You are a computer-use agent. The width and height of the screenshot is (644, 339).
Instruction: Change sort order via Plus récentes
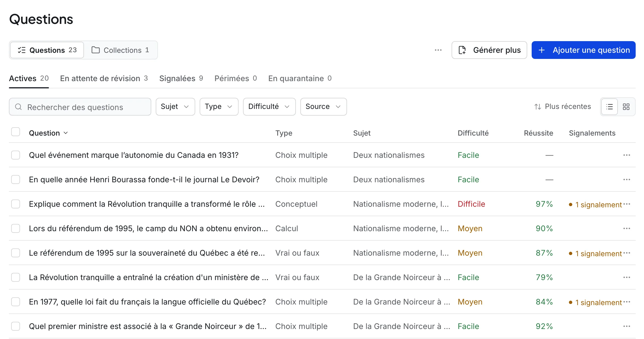click(563, 107)
